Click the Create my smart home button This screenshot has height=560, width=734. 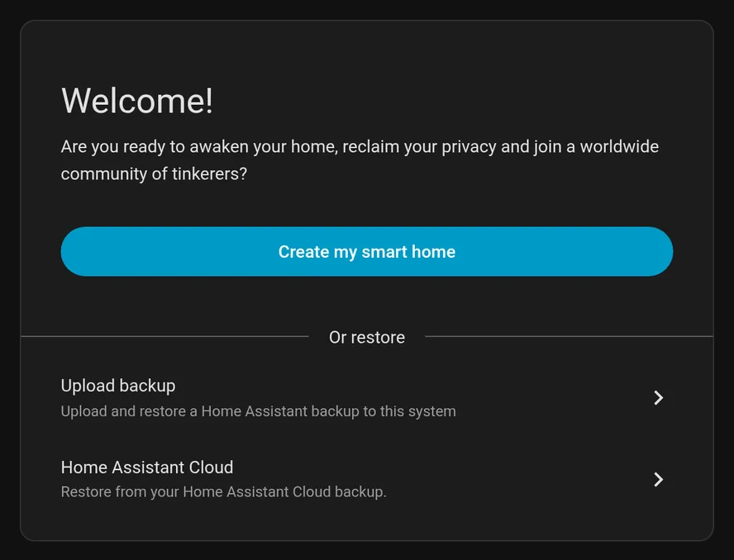[x=366, y=252]
